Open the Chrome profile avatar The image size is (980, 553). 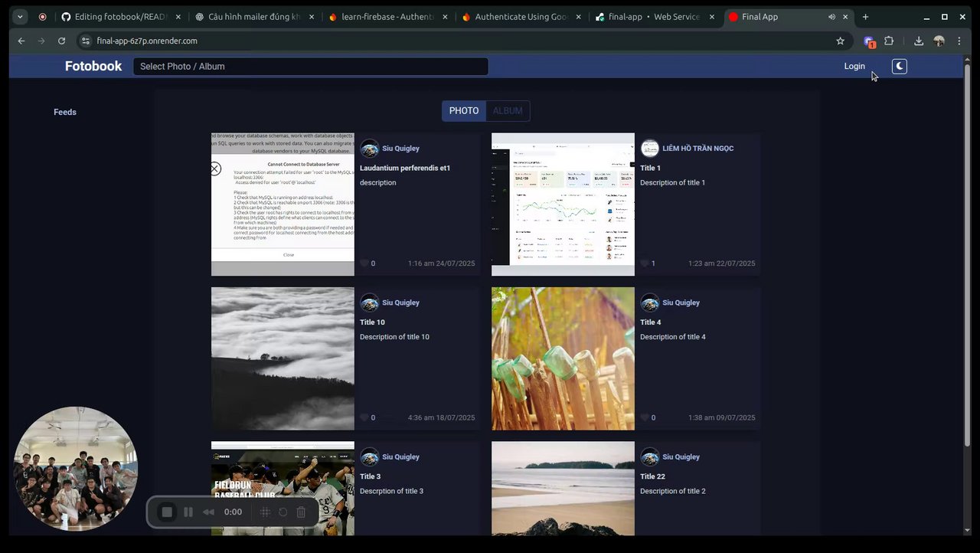[x=939, y=41]
